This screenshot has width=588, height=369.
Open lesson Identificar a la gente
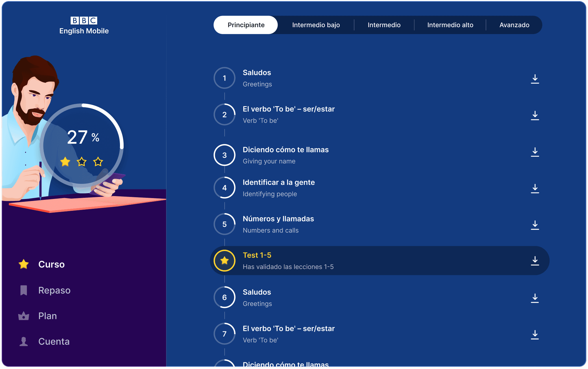click(279, 182)
